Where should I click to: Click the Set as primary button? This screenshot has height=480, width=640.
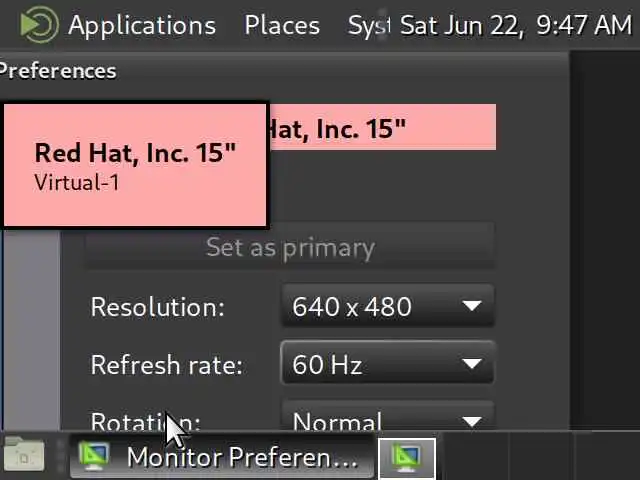290,247
